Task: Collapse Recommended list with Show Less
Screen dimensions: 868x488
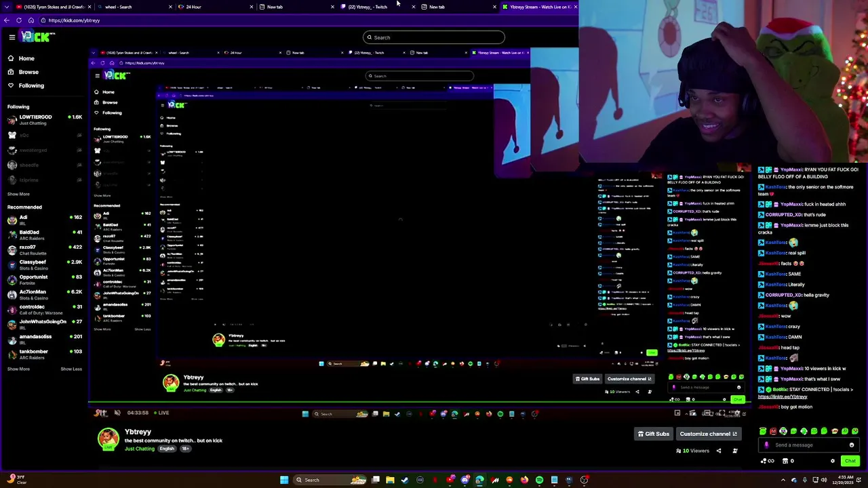Action: [x=71, y=369]
